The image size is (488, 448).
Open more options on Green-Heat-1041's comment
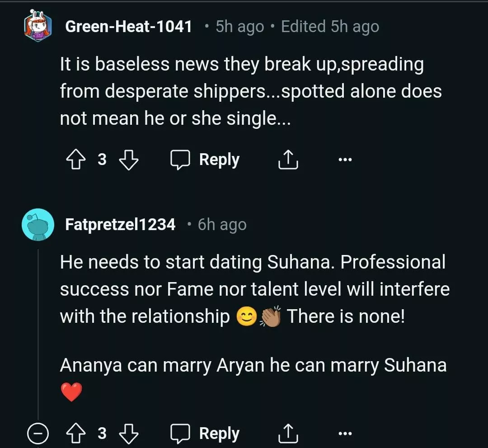(345, 160)
